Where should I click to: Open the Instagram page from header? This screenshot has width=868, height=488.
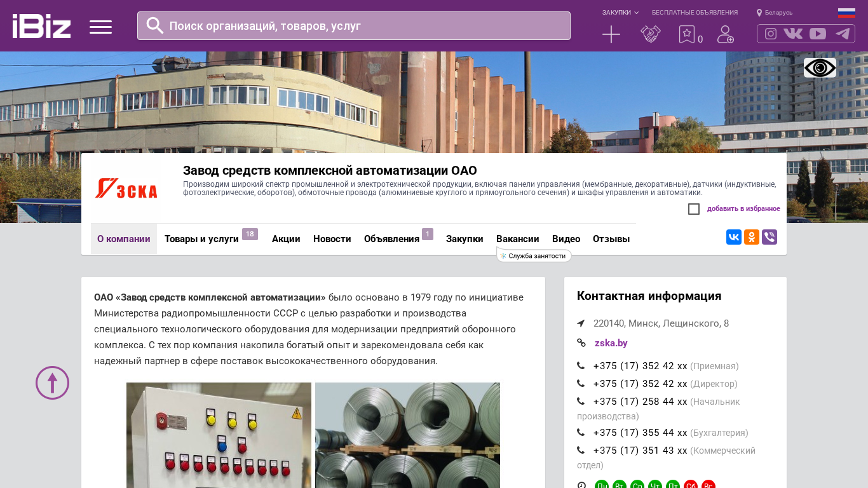(x=771, y=34)
